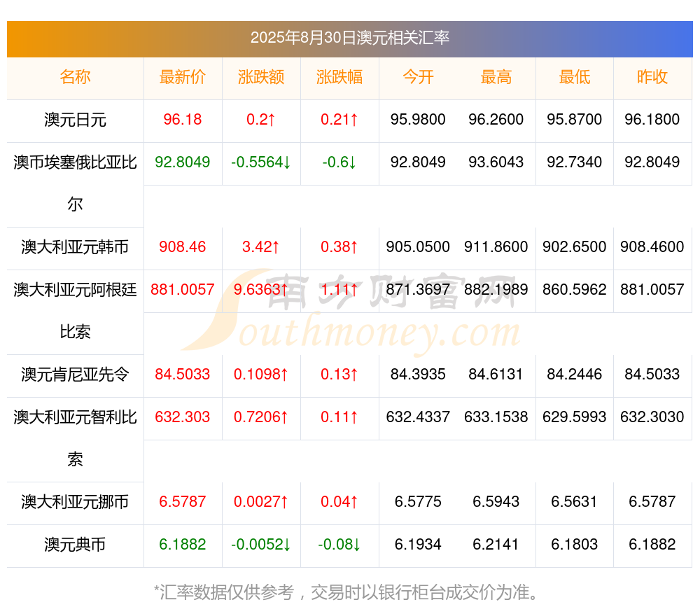Click change percent 0.04↑
Image resolution: width=700 pixels, height=614 pixels.
click(x=339, y=502)
